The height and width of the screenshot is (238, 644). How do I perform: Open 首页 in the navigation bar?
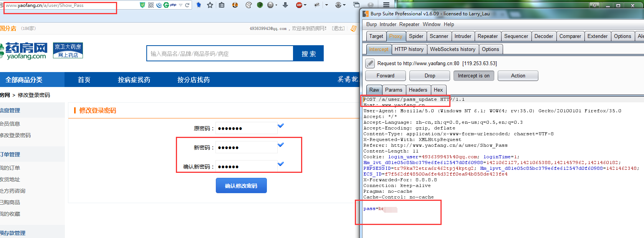(x=84, y=80)
